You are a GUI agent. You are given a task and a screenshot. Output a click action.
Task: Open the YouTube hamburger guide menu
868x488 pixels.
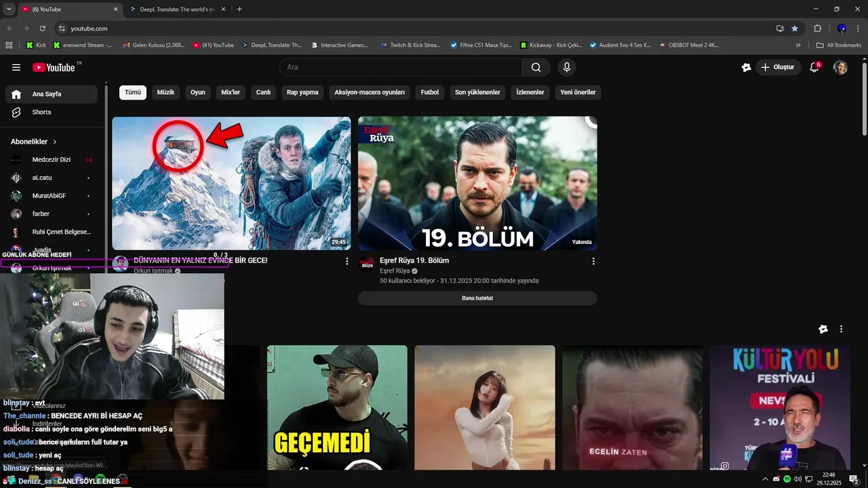(x=16, y=67)
